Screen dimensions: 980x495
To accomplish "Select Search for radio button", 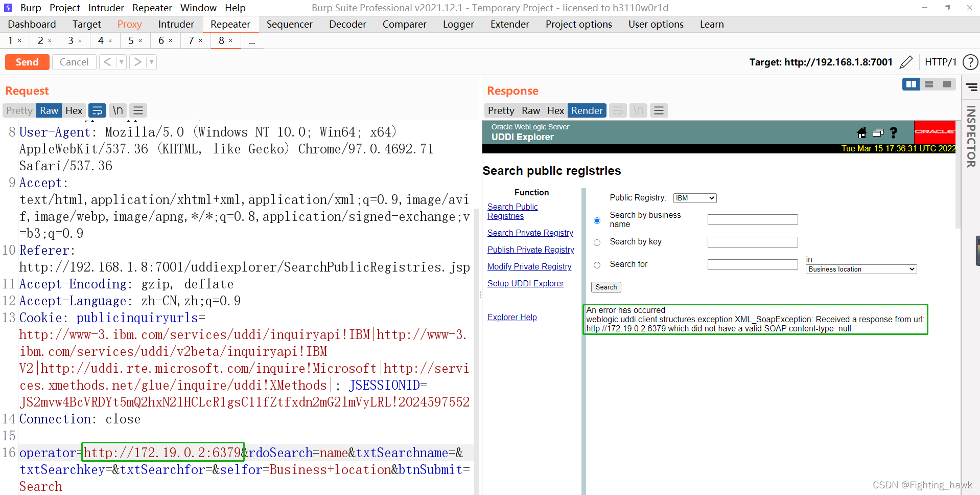I will point(597,265).
